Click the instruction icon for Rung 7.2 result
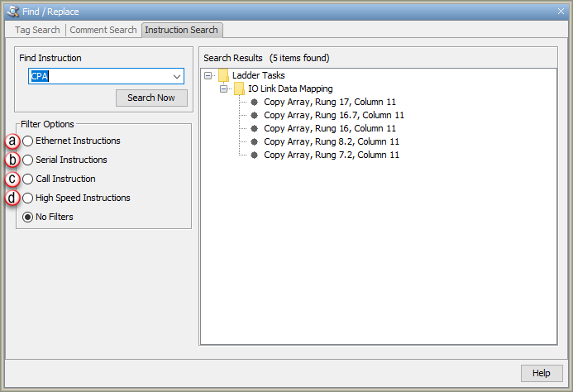This screenshot has width=573, height=392. click(254, 155)
